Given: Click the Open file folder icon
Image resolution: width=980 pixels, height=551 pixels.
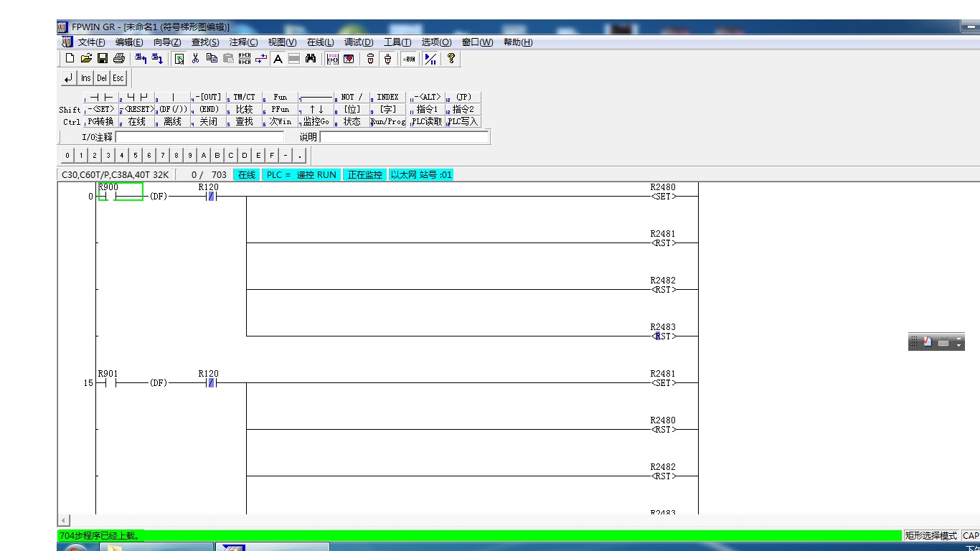Looking at the screenshot, I should pos(86,59).
